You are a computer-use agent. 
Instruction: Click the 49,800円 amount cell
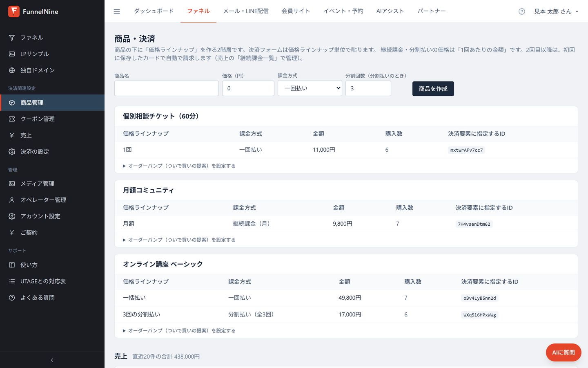(x=350, y=298)
